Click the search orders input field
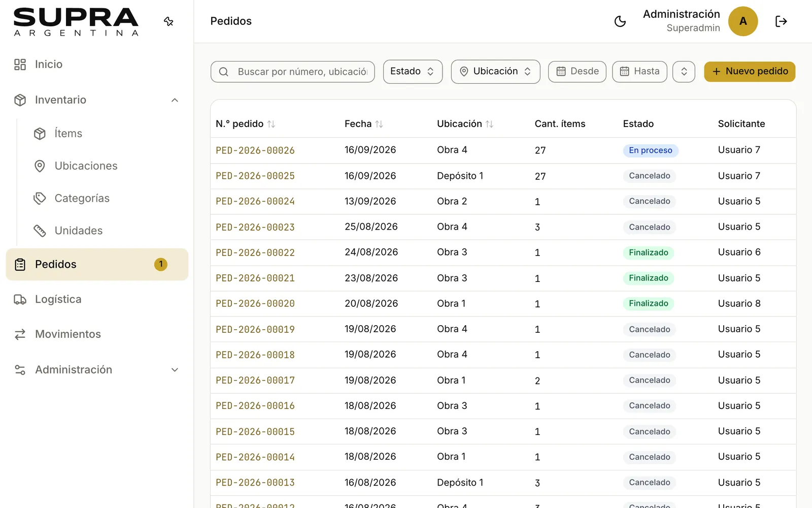812x508 pixels. pos(293,72)
